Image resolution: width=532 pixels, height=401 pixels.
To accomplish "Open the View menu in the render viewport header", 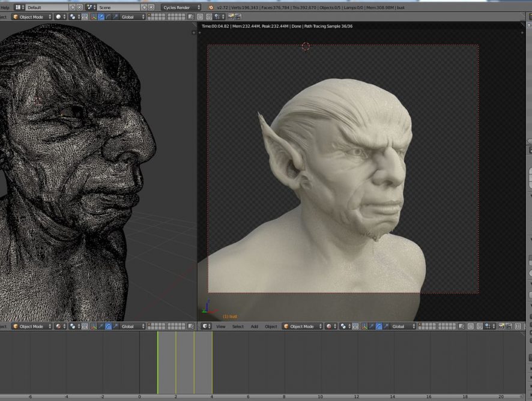I will 220,327.
